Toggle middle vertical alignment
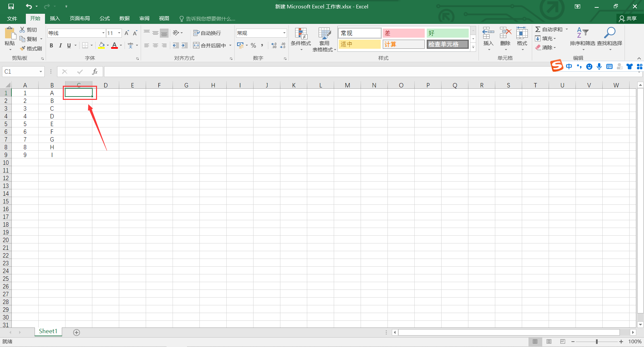This screenshot has width=644, height=347. (x=155, y=33)
